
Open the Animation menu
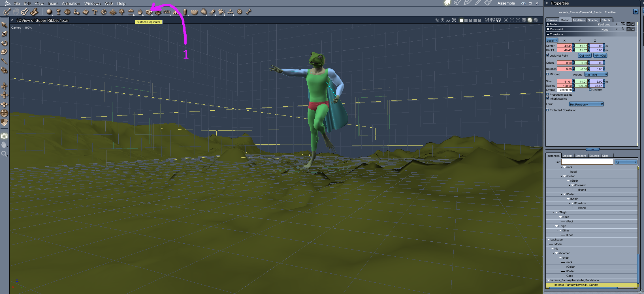pyautogui.click(x=71, y=3)
